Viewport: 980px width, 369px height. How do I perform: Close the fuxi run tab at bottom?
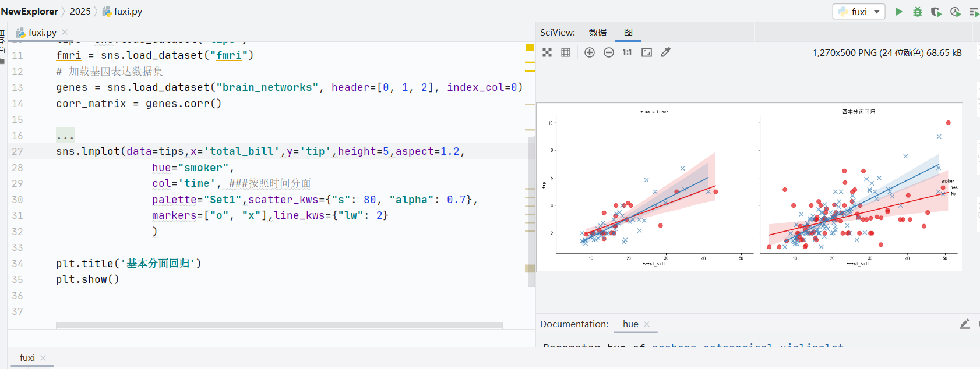click(43, 358)
